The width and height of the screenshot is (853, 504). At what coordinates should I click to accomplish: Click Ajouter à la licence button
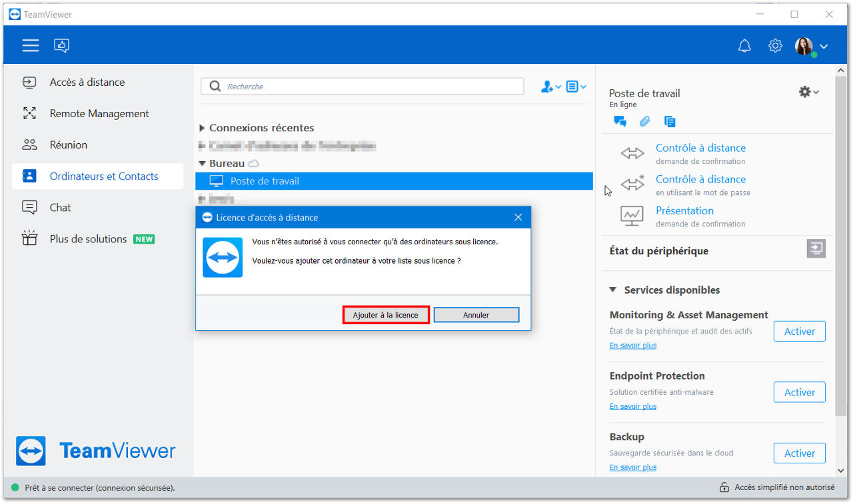tap(386, 315)
